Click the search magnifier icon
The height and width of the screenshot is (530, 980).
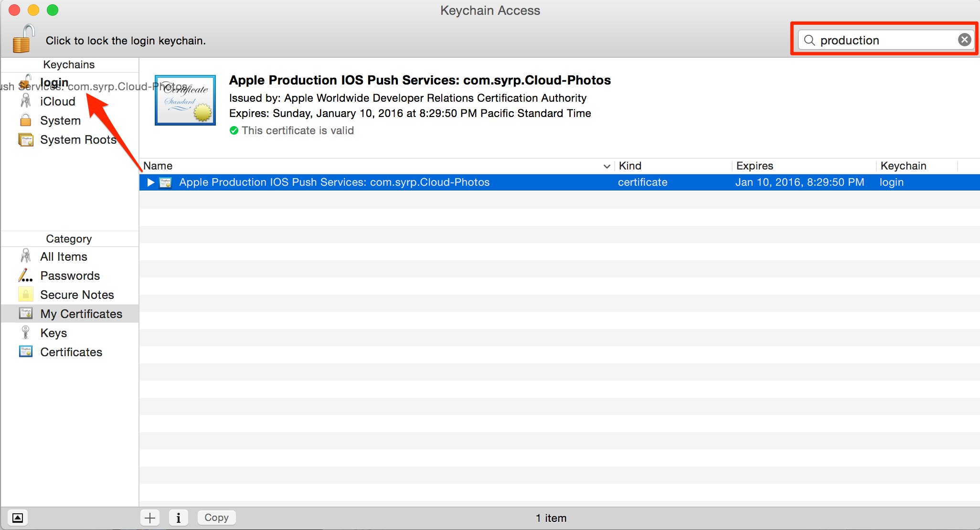809,40
